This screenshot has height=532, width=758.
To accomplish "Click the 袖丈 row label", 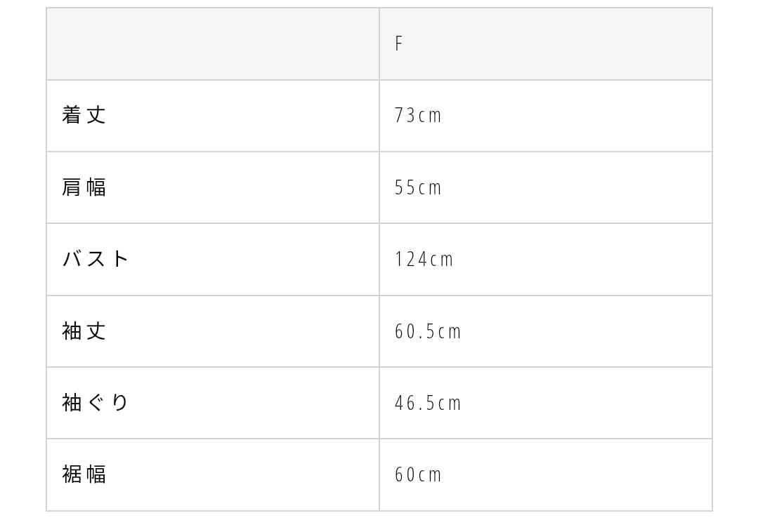I will click(x=84, y=331).
